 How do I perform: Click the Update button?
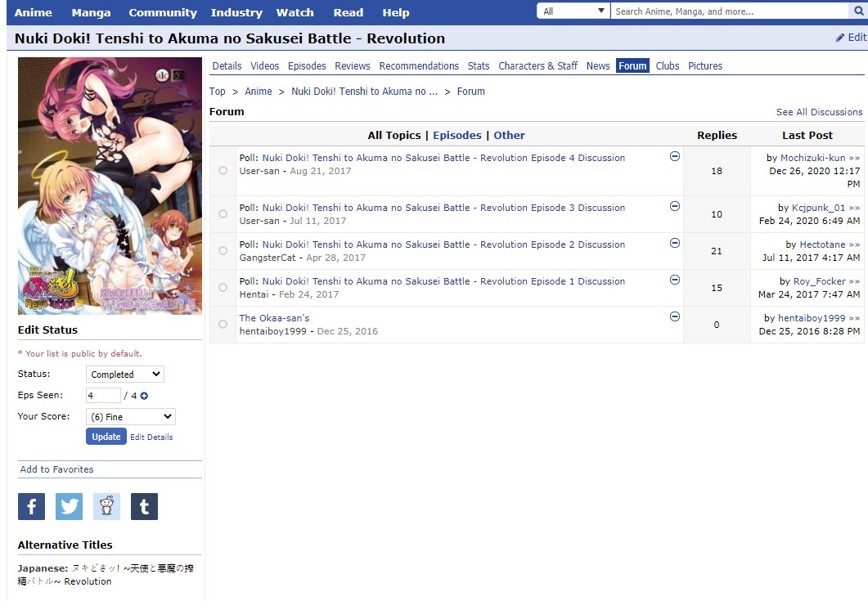(x=106, y=437)
